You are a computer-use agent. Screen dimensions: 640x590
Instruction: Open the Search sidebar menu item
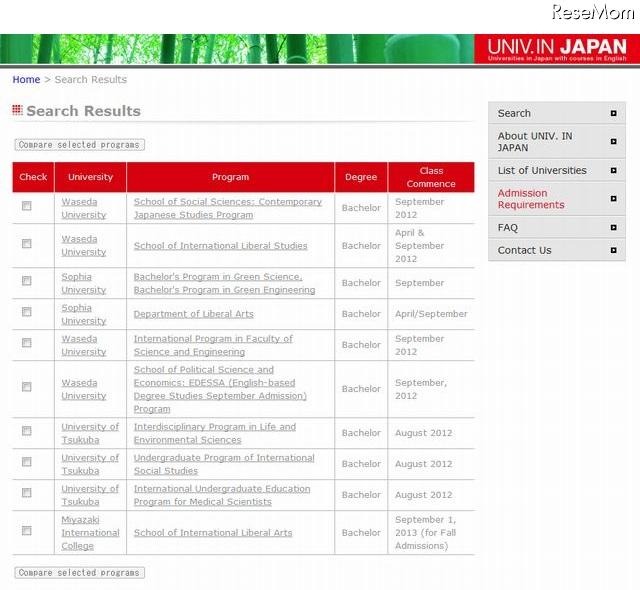tap(557, 113)
